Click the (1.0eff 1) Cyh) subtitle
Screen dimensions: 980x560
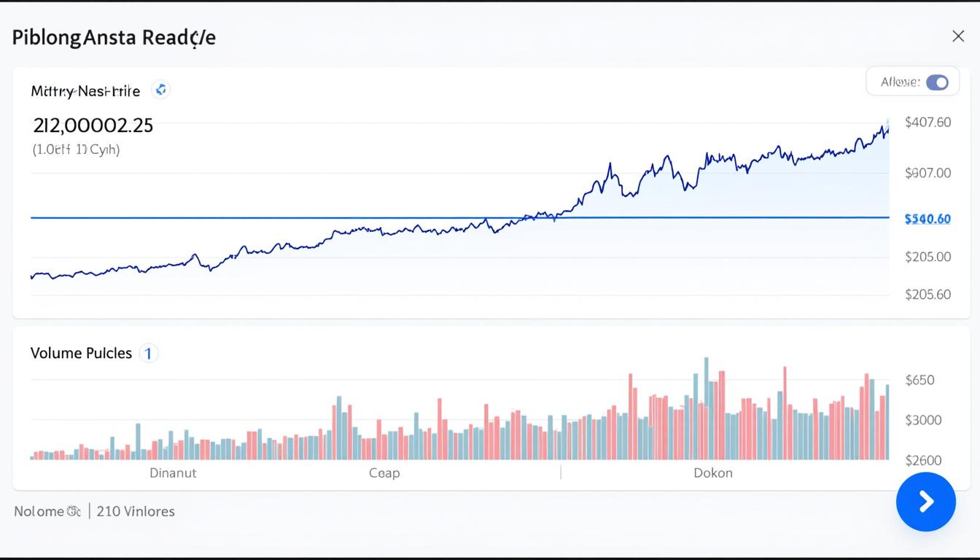coord(75,149)
